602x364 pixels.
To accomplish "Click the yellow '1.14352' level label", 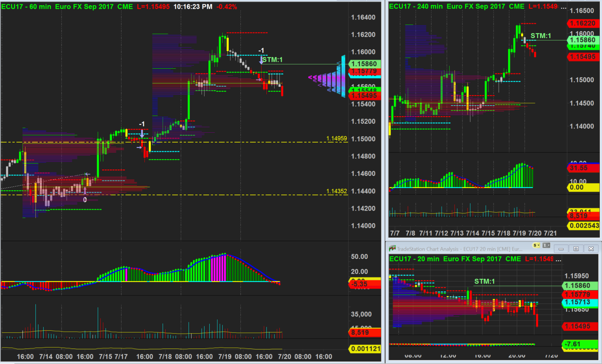I will pyautogui.click(x=336, y=191).
